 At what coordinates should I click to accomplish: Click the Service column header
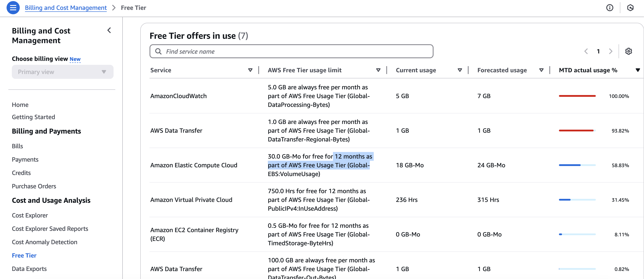(161, 70)
